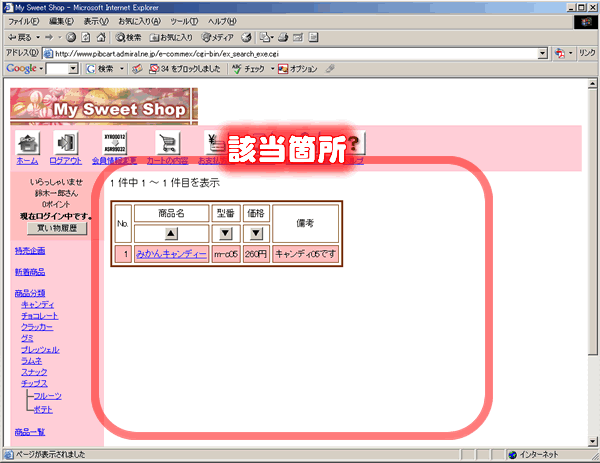Open the Google logo dropdown arrow
Screen dimensions: 600x463
coord(41,69)
